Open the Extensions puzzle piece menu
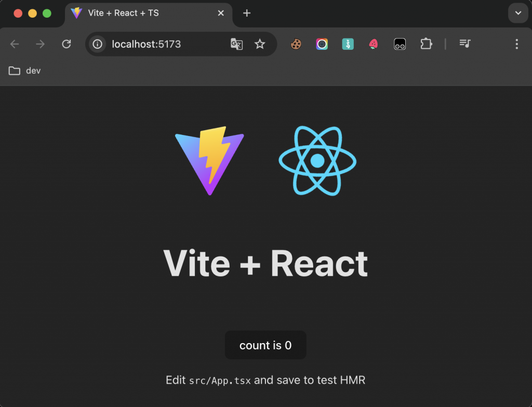Screen dimensions: 532x407 pos(426,44)
